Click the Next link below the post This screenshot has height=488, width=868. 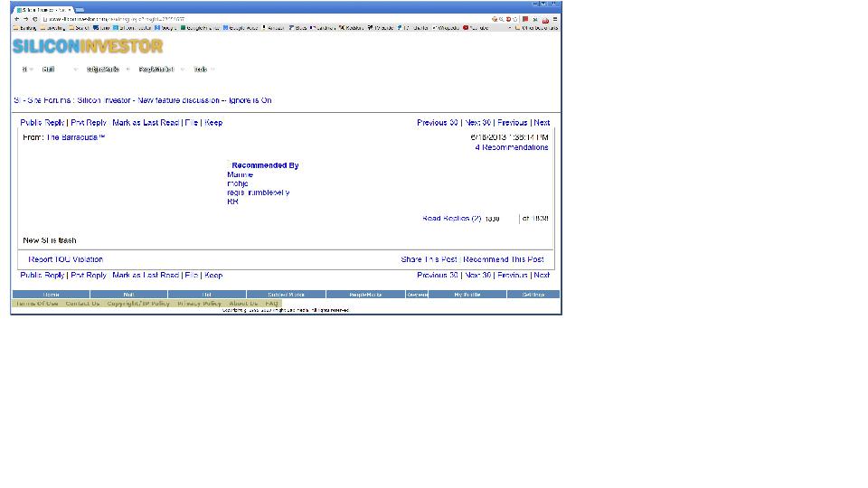[x=542, y=275]
